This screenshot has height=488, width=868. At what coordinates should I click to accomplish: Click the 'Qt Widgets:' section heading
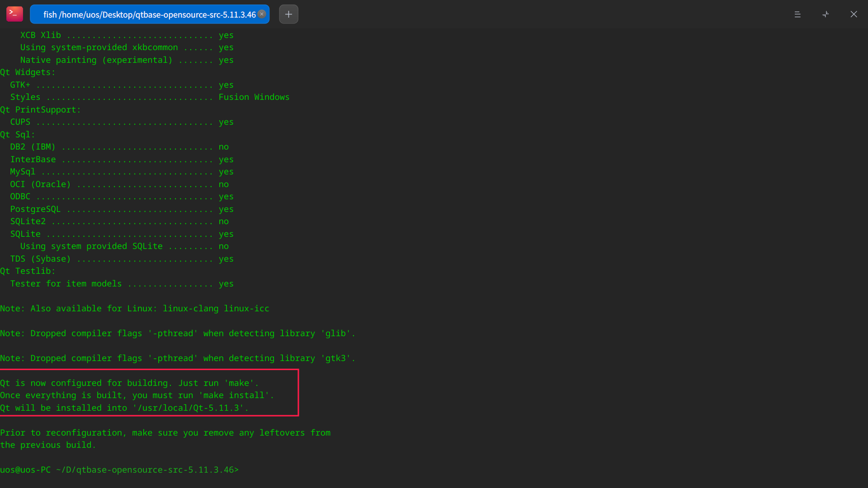click(28, 72)
